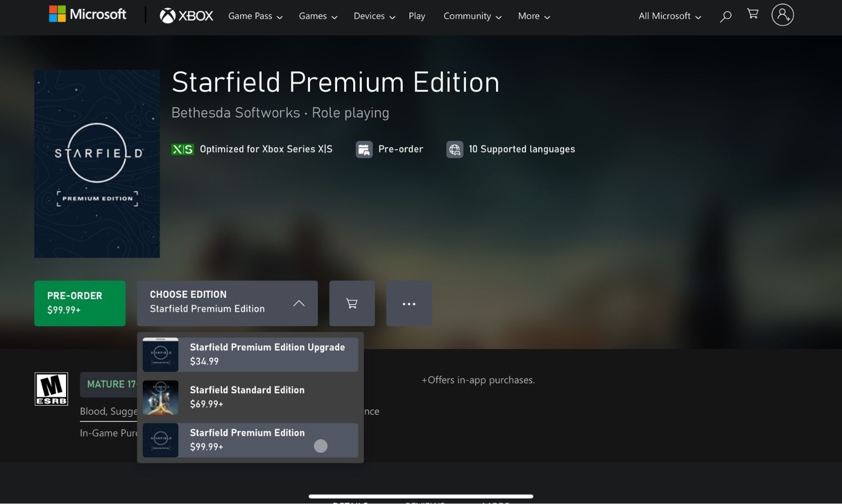Open the All Microsoft dropdown

(669, 16)
